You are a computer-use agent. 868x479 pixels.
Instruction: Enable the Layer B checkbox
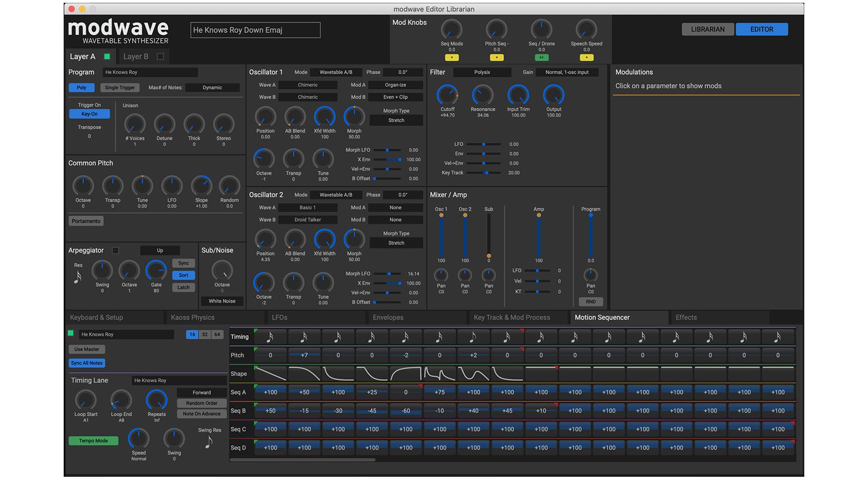tap(160, 56)
